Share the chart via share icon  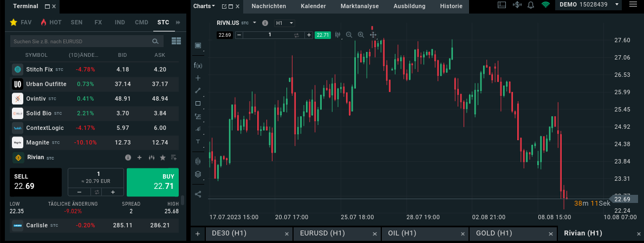click(x=198, y=194)
